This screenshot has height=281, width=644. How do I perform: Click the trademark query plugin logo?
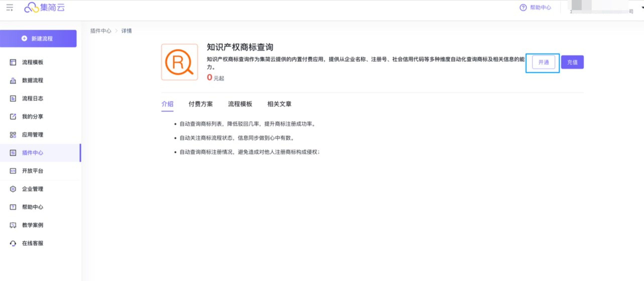coord(179,62)
